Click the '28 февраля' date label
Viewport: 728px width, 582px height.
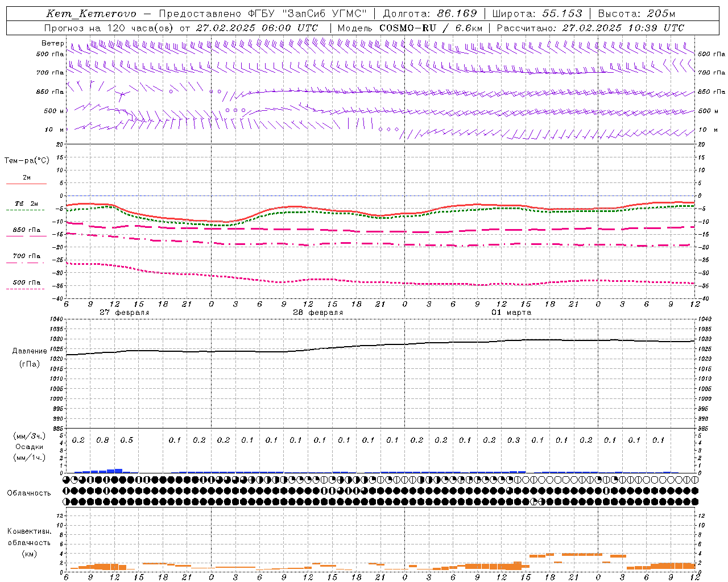(x=318, y=313)
